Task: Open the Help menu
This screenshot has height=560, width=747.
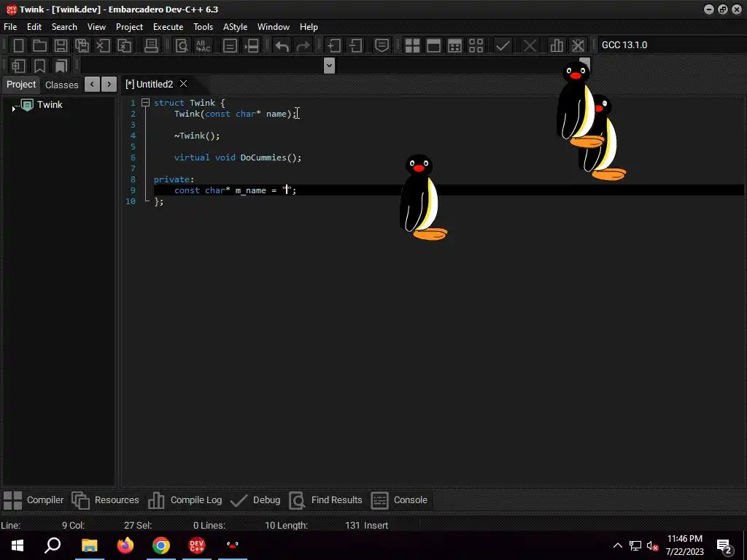Action: pyautogui.click(x=309, y=27)
